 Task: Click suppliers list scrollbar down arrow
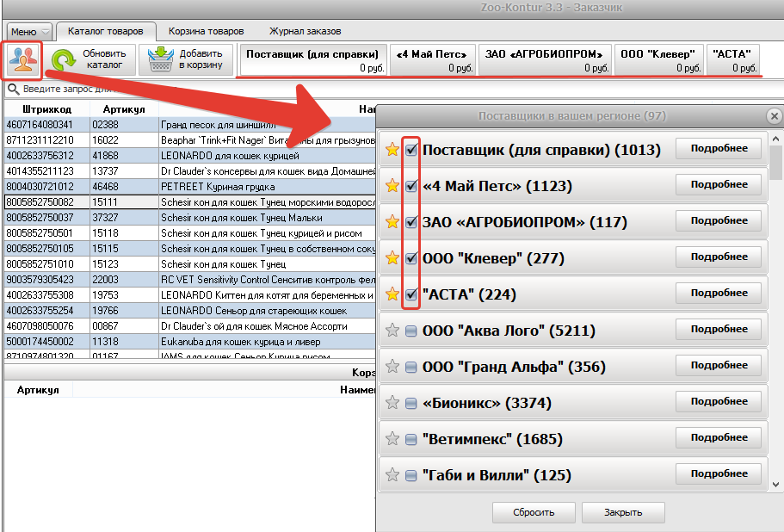(x=776, y=484)
